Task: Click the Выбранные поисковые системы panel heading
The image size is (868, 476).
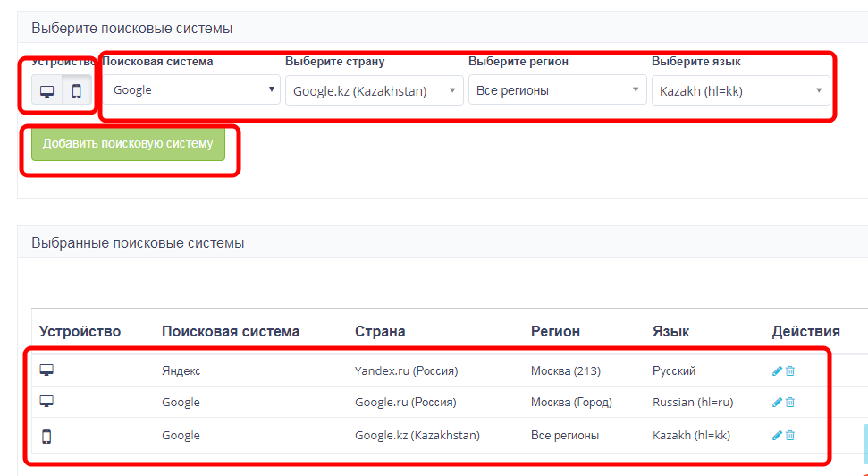Action: pyautogui.click(x=138, y=242)
